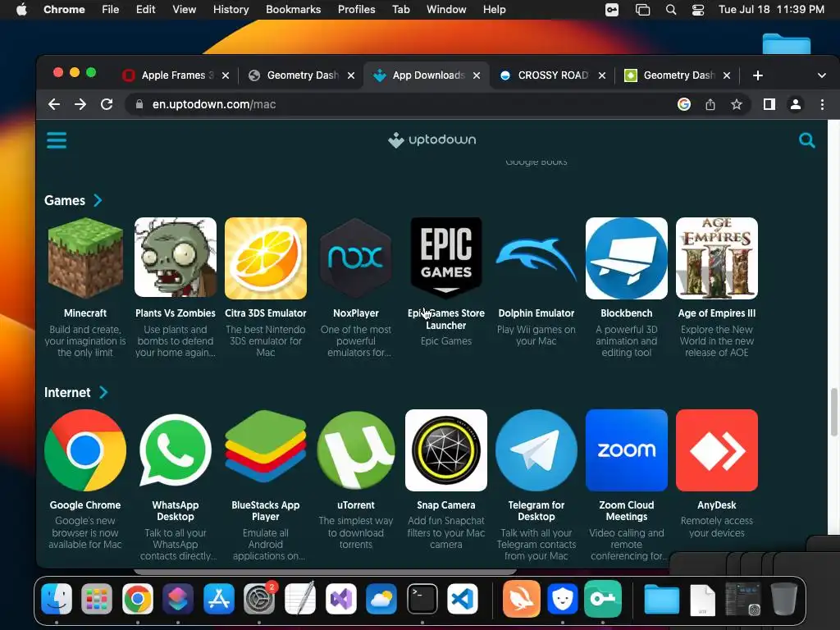The height and width of the screenshot is (630, 840).
Task: Open the NoxPlayer hexagon icon
Action: [356, 258]
